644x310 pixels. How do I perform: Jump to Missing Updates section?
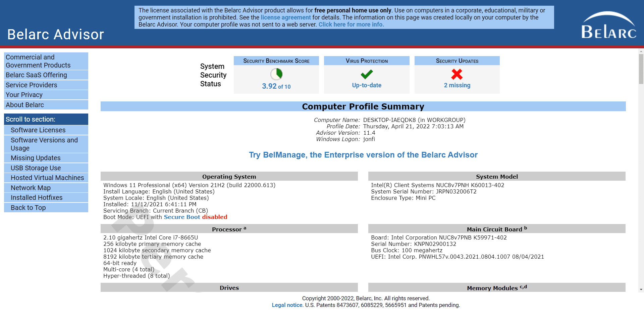[46, 158]
